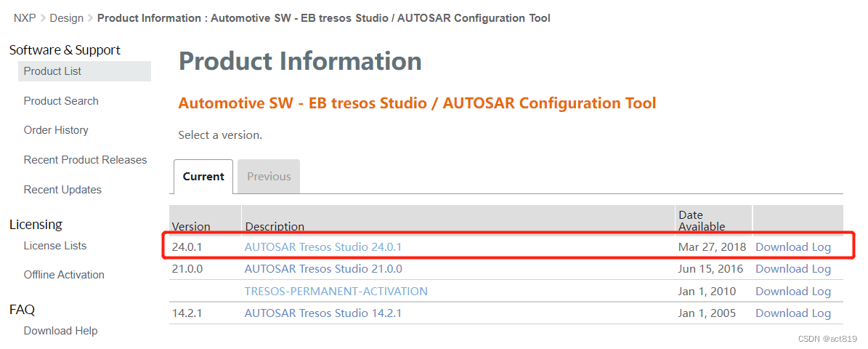
Task: Open Recent Updates in sidebar
Action: 62,190
